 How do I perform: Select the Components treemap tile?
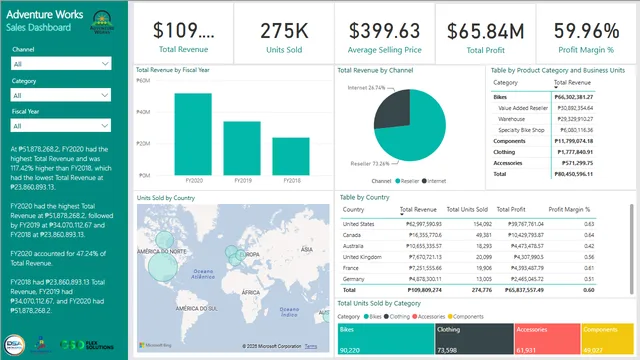click(x=608, y=339)
